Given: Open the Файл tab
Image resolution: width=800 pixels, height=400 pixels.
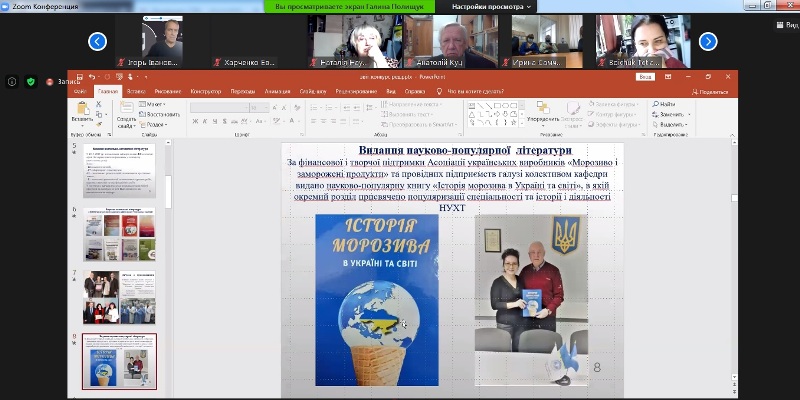Looking at the screenshot, I should click(80, 91).
